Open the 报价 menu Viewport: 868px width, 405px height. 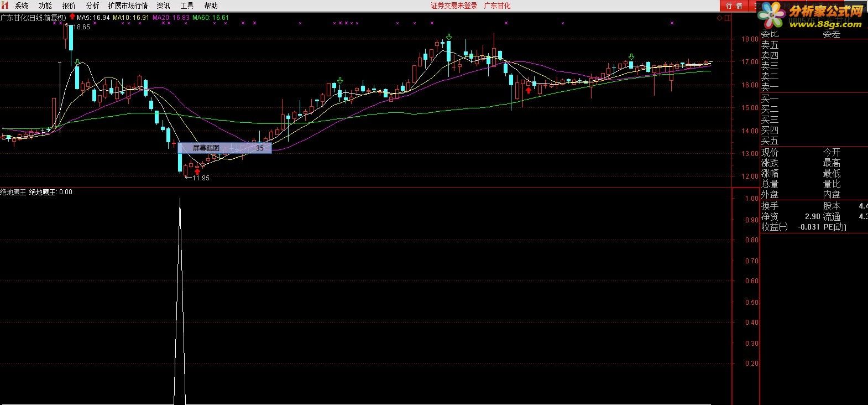[x=69, y=6]
